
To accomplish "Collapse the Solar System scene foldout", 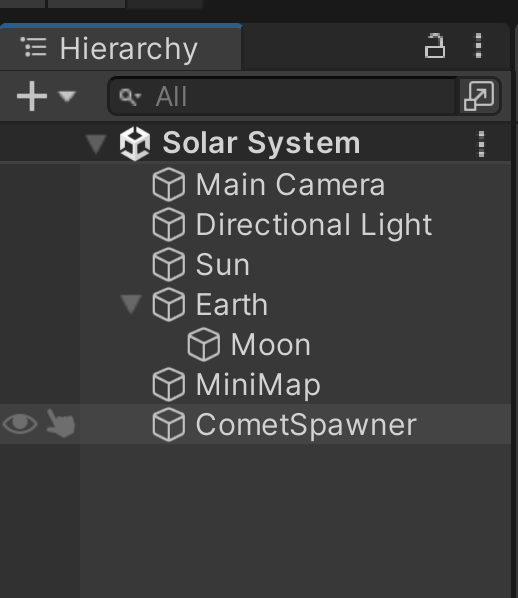I will [96, 144].
